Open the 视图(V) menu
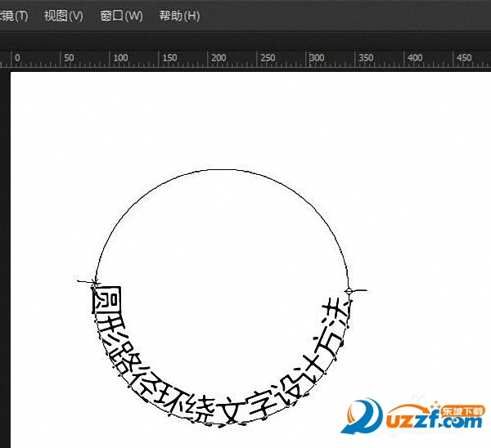The height and width of the screenshot is (448, 491). (x=64, y=16)
